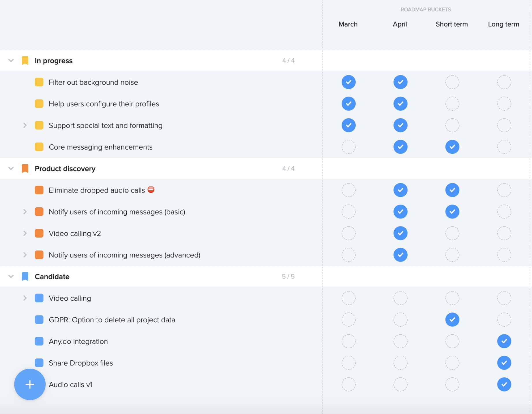
Task: Open Help users configure their profiles
Action: pyautogui.click(x=104, y=104)
